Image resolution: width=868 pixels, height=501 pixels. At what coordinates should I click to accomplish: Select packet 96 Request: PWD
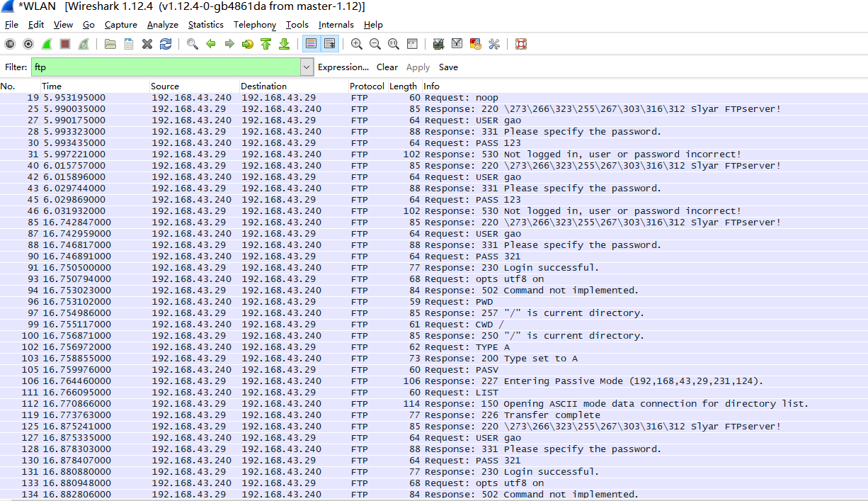click(434, 302)
